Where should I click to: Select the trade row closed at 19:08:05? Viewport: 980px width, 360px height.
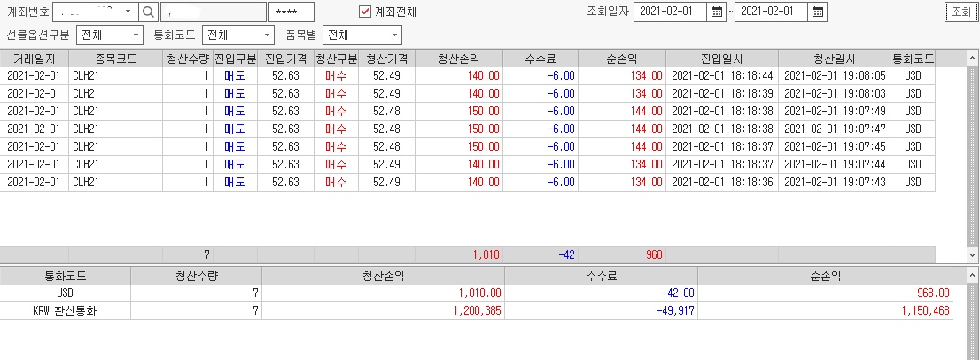coord(443,76)
